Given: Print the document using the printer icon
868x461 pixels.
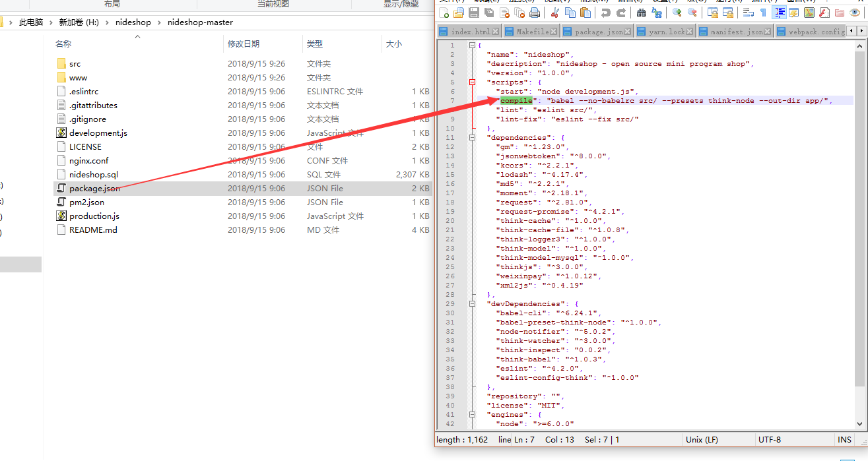Looking at the screenshot, I should pos(534,13).
